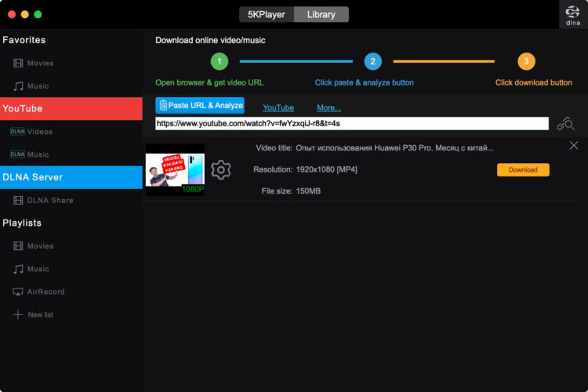Minimize window with yellow traffic light
The height and width of the screenshot is (392, 588).
(25, 15)
